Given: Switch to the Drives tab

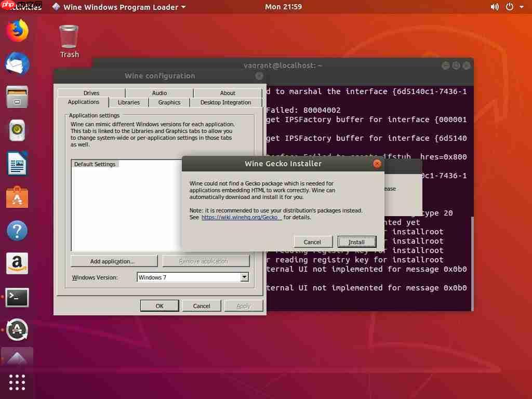Looking at the screenshot, I should coord(91,92).
